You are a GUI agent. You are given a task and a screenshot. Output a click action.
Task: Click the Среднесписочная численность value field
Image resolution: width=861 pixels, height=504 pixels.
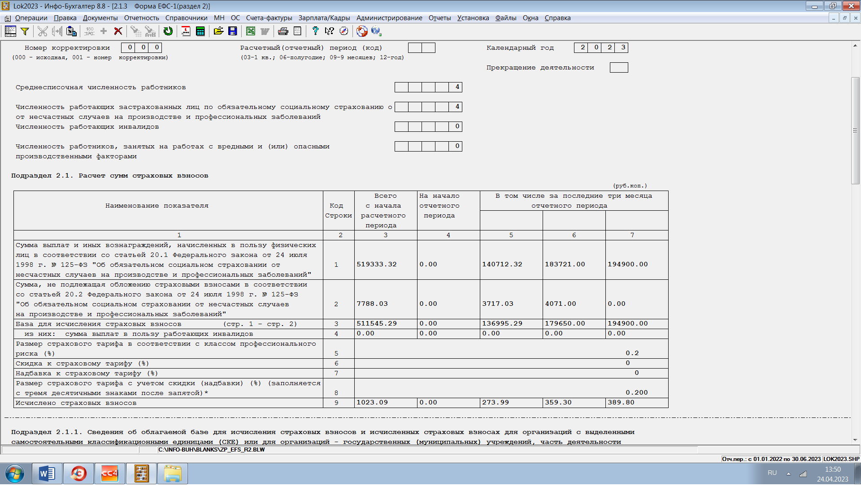click(428, 87)
